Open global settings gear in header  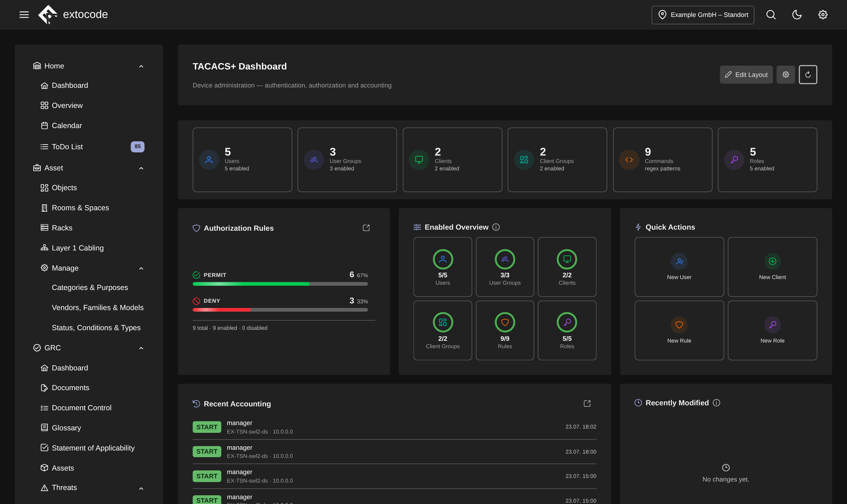(x=823, y=15)
